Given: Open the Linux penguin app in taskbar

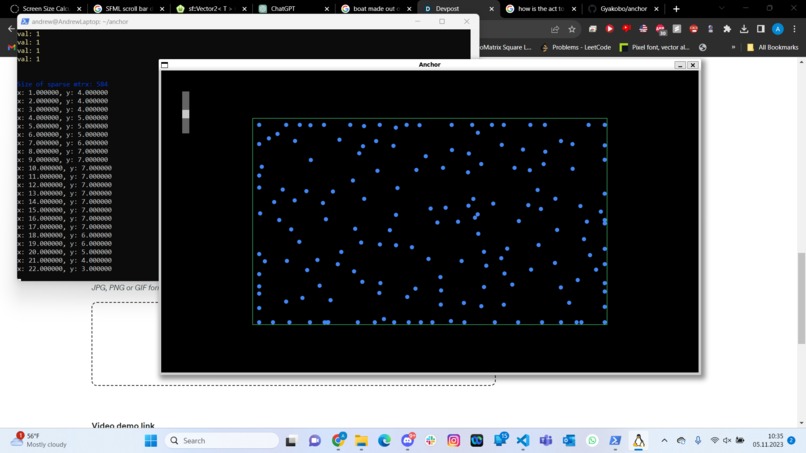Looking at the screenshot, I should (638, 441).
